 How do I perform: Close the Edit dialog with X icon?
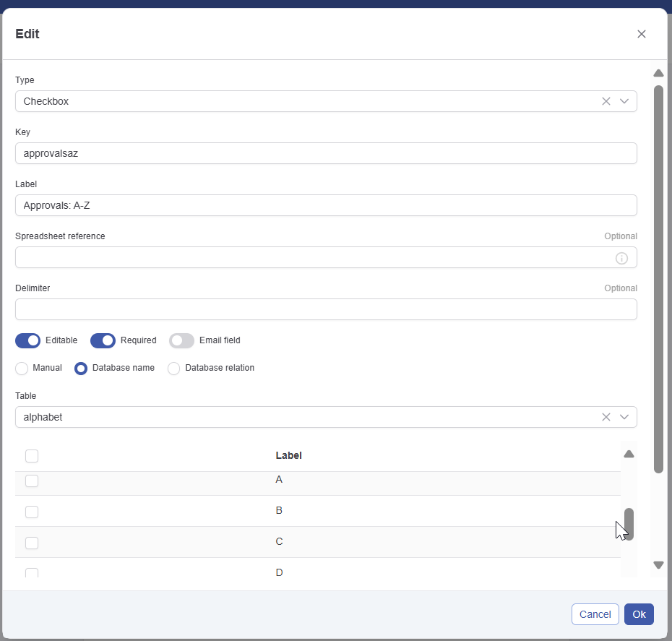pos(641,34)
